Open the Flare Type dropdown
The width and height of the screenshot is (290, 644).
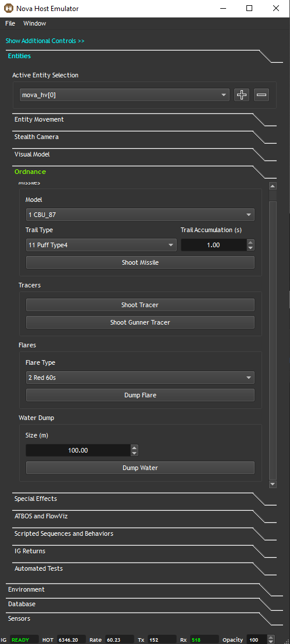pyautogui.click(x=140, y=378)
